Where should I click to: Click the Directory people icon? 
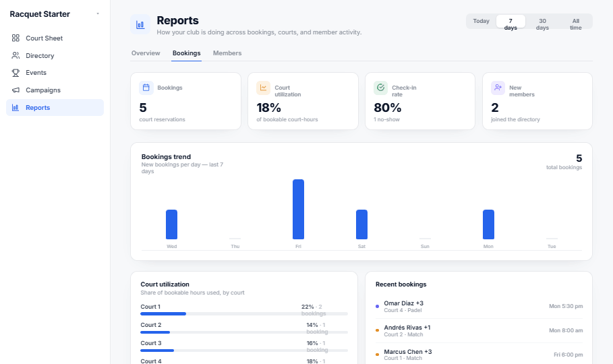[x=16, y=55]
